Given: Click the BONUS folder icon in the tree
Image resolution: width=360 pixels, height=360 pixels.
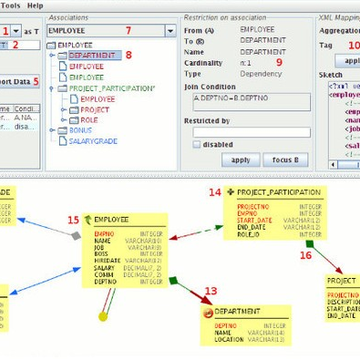Looking at the screenshot, I should coord(63,131).
